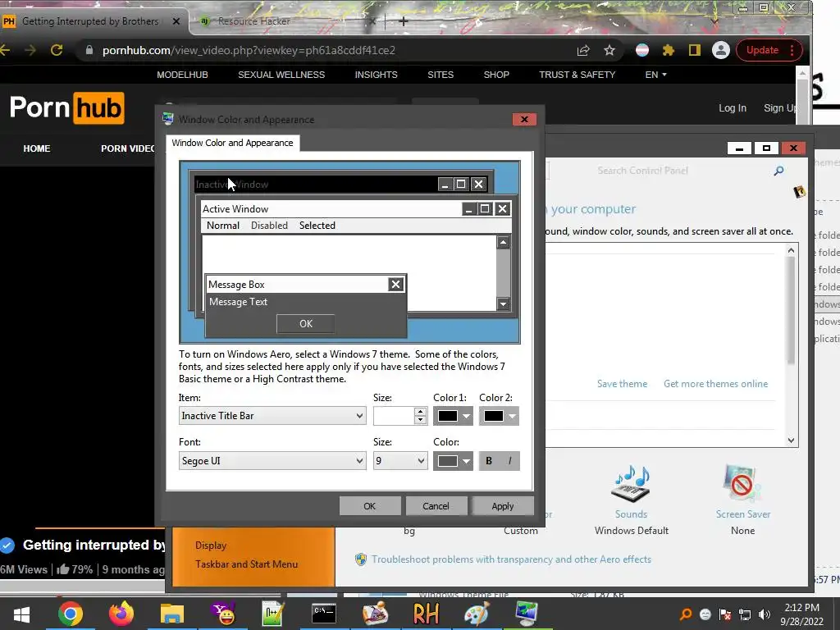Open Taskbar and Start Menu link

pos(246,564)
